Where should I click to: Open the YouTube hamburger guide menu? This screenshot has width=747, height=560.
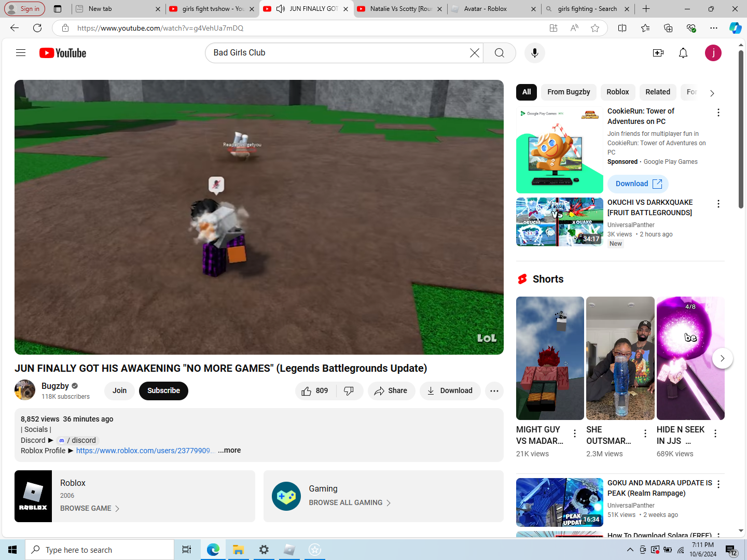coord(21,53)
